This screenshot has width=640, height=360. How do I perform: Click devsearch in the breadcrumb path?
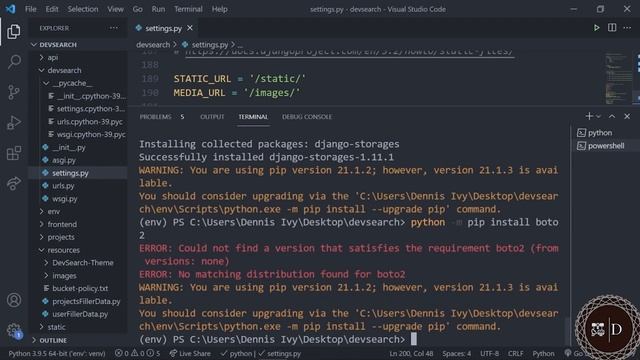(153, 44)
